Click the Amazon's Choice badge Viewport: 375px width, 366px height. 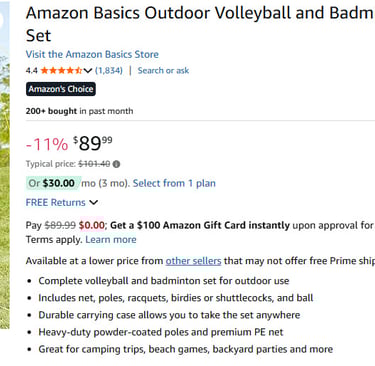click(61, 89)
